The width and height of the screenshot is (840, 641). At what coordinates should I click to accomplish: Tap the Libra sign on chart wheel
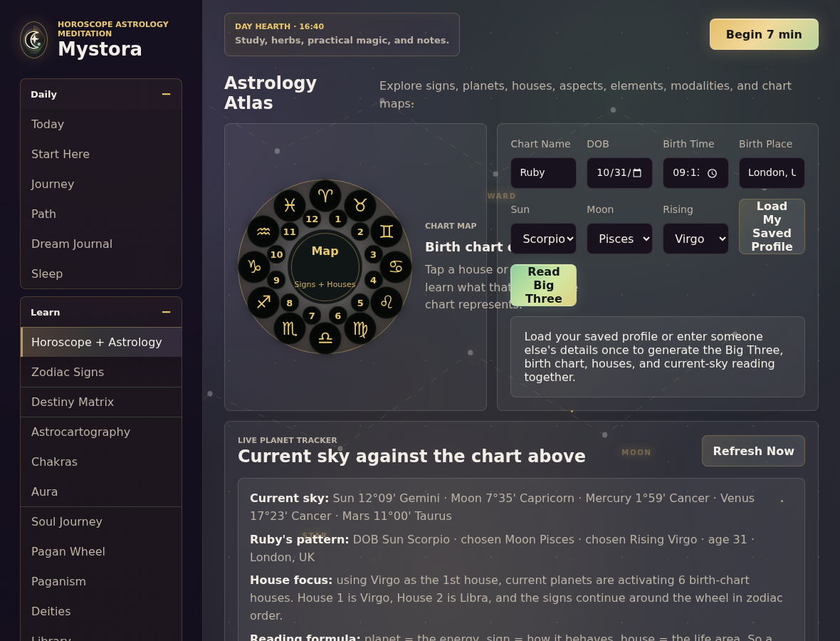tap(325, 338)
